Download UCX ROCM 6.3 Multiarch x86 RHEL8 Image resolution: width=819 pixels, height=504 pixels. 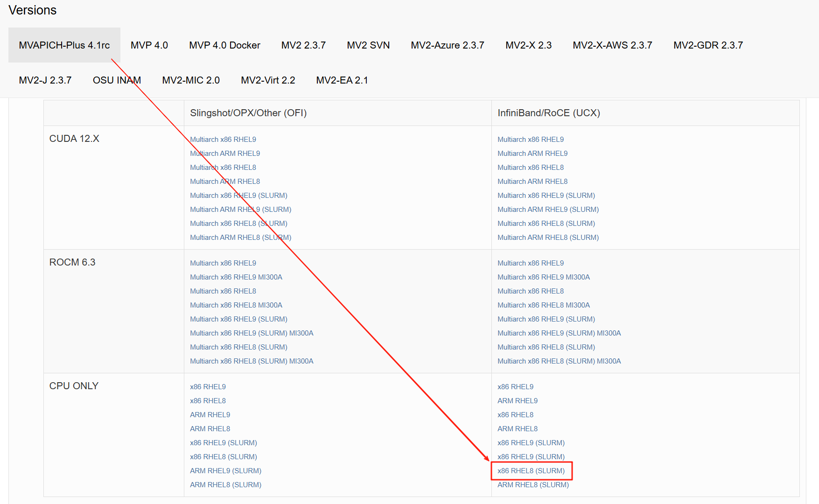pyautogui.click(x=531, y=291)
